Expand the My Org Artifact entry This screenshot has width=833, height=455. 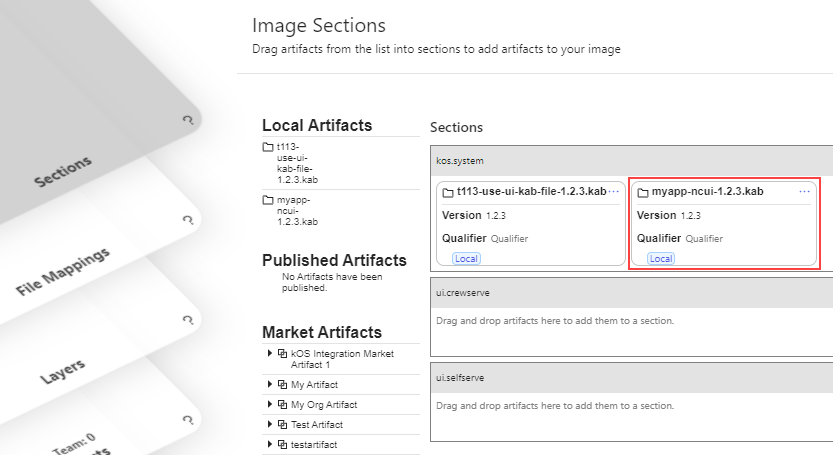click(269, 404)
